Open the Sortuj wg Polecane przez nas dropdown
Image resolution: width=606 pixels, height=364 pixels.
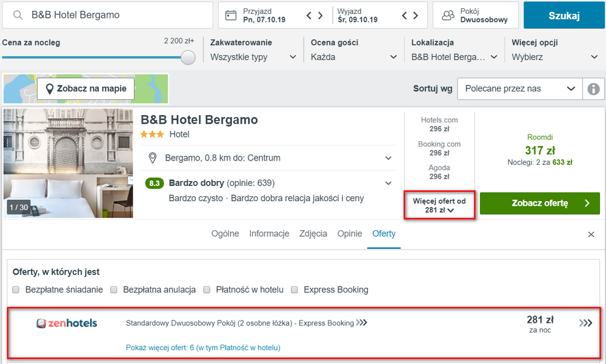coord(520,89)
